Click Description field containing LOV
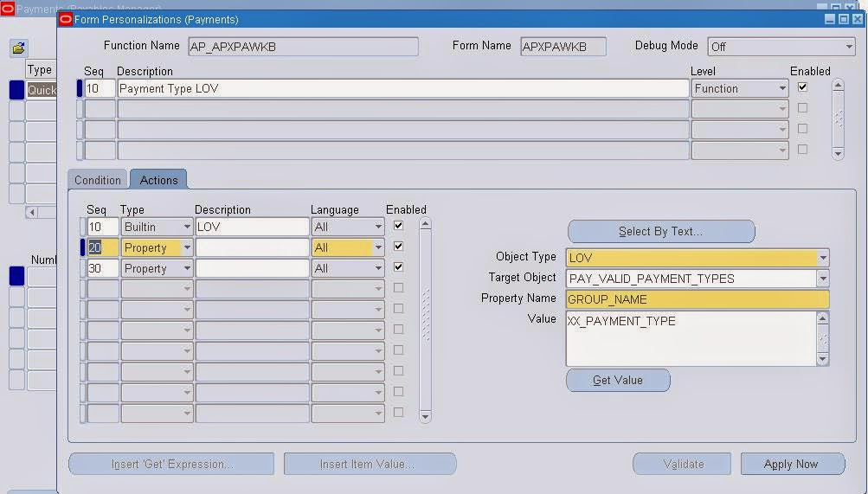This screenshot has height=494, width=868. pyautogui.click(x=252, y=227)
